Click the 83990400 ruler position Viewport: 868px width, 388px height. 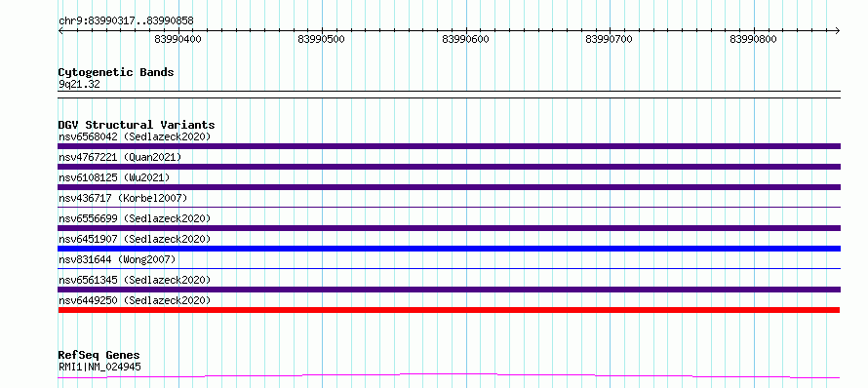pos(178,39)
